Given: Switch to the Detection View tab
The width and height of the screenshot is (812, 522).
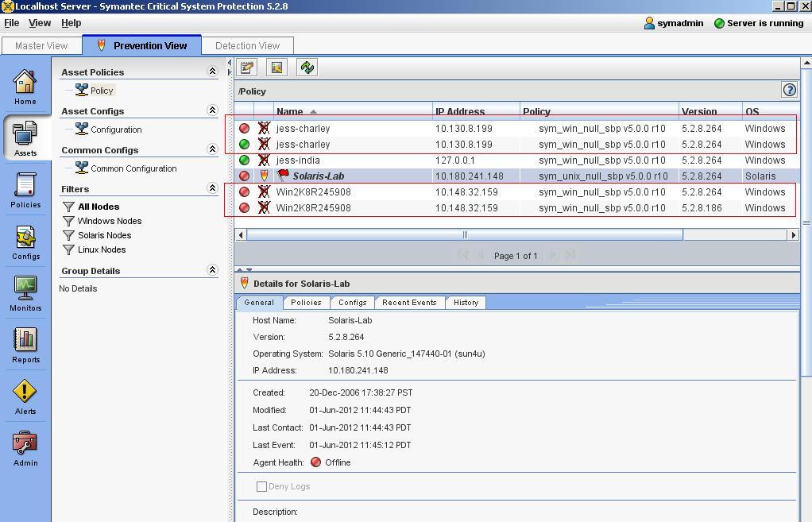Looking at the screenshot, I should 247,45.
